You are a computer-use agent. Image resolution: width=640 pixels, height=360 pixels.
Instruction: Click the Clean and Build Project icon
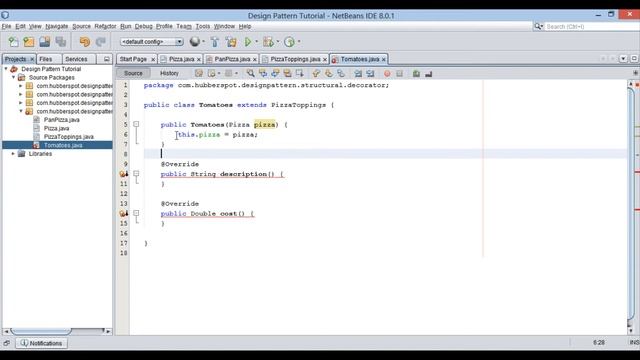pyautogui.click(x=231, y=42)
